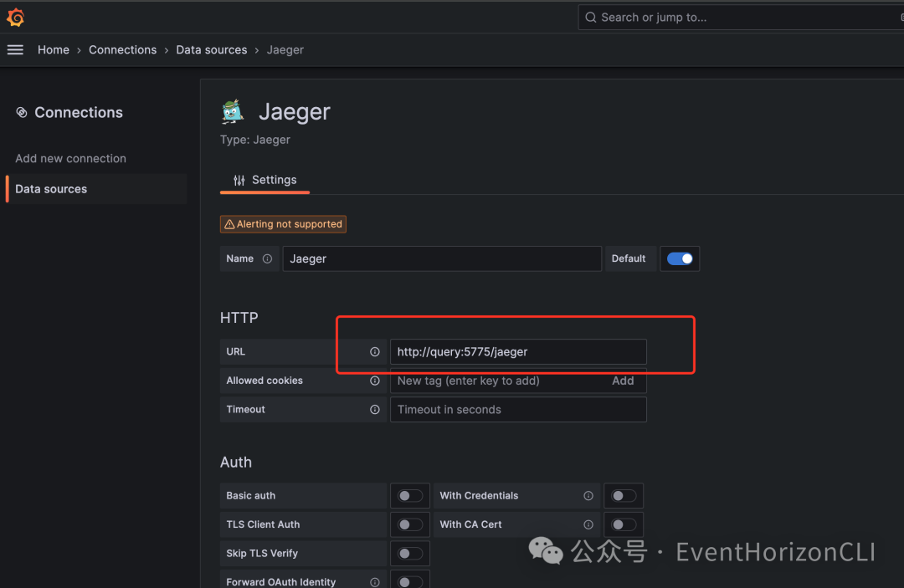The width and height of the screenshot is (904, 588).
Task: Click the search magnifier icon
Action: [x=590, y=18]
